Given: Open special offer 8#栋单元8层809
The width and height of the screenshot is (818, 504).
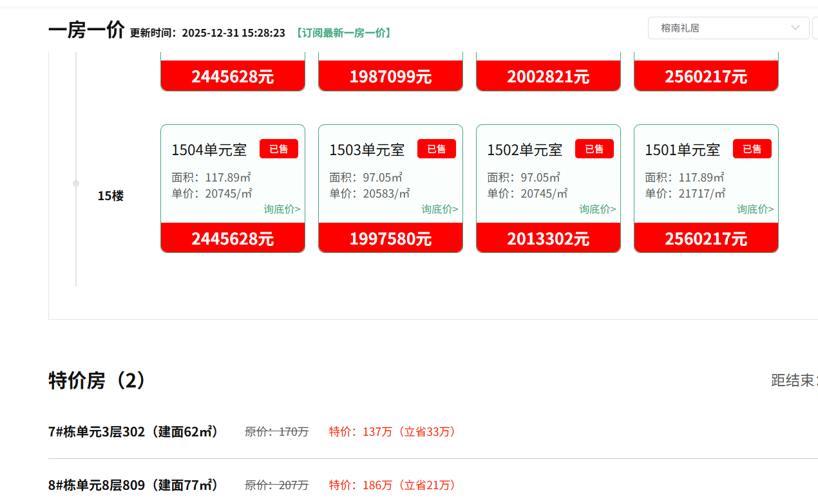Looking at the screenshot, I should (x=133, y=485).
